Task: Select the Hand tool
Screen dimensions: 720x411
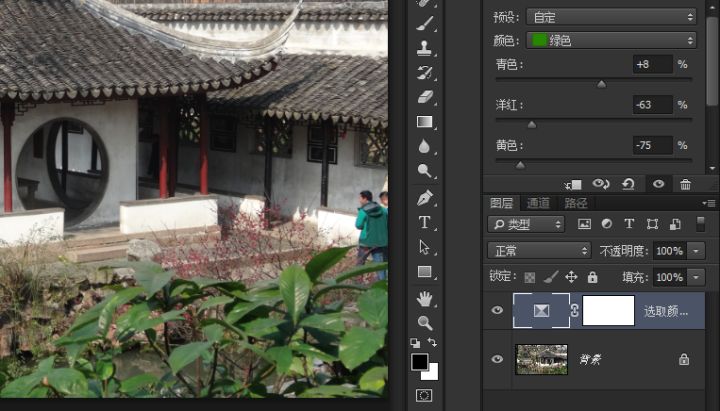Action: [425, 299]
